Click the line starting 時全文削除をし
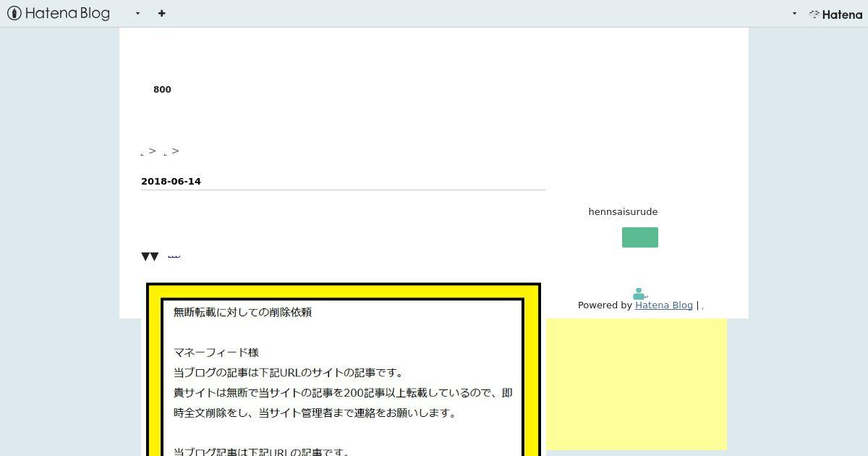Viewport: 868px width, 456px height. (x=315, y=414)
